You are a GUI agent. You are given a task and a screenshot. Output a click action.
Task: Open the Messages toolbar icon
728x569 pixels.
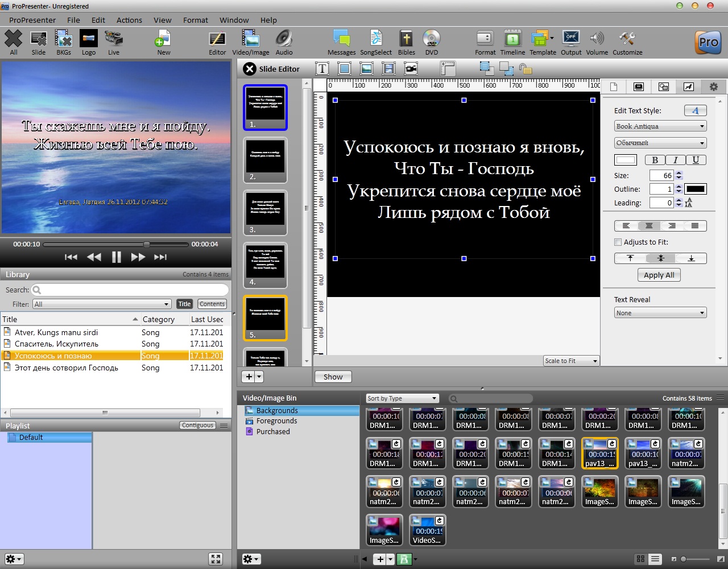[341, 39]
